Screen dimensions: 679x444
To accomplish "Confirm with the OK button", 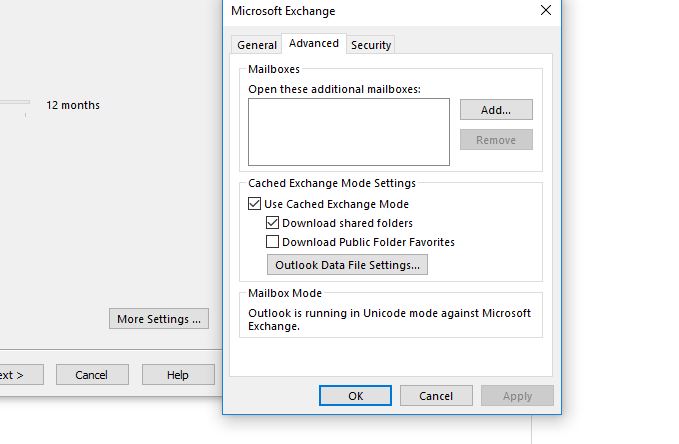I will [356, 396].
